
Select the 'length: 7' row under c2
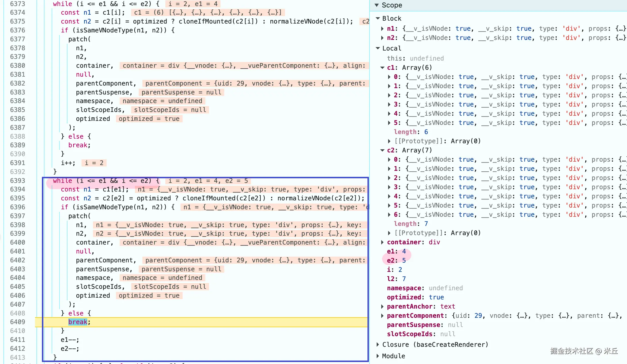(411, 224)
